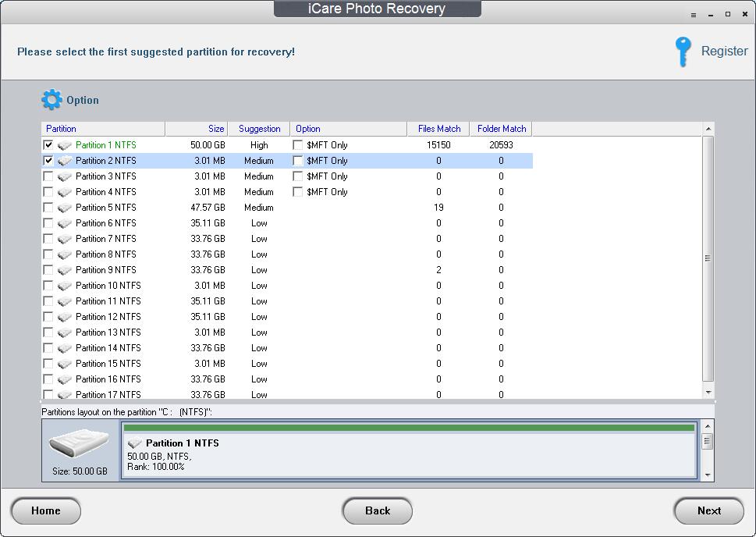Select the Partition 1 NTFS layout block
Screen dimensions: 756x537
409,450
